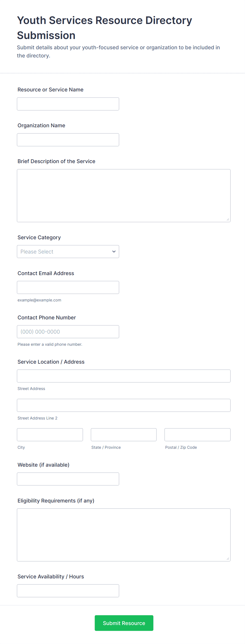Select the Service Availability / Hours field
This screenshot has width=245, height=644.
coord(68,591)
